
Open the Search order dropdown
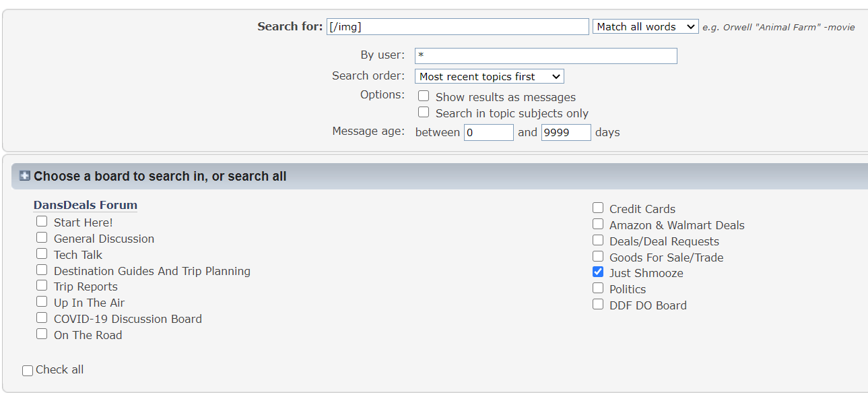click(x=490, y=76)
